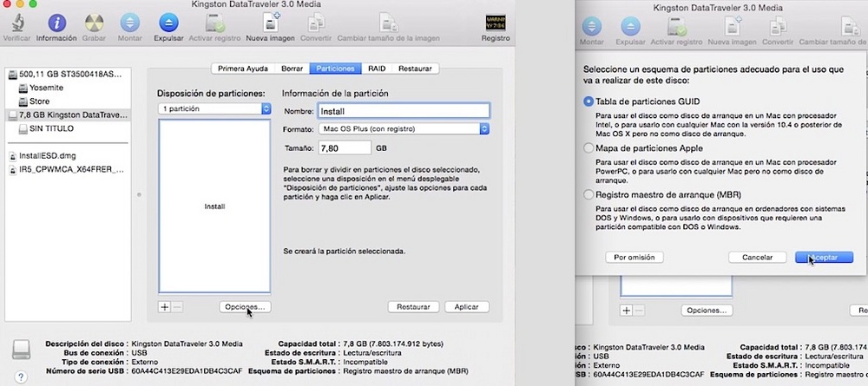The width and height of the screenshot is (868, 386).
Task: Click Activar registro icon in left window
Action: pos(214,23)
